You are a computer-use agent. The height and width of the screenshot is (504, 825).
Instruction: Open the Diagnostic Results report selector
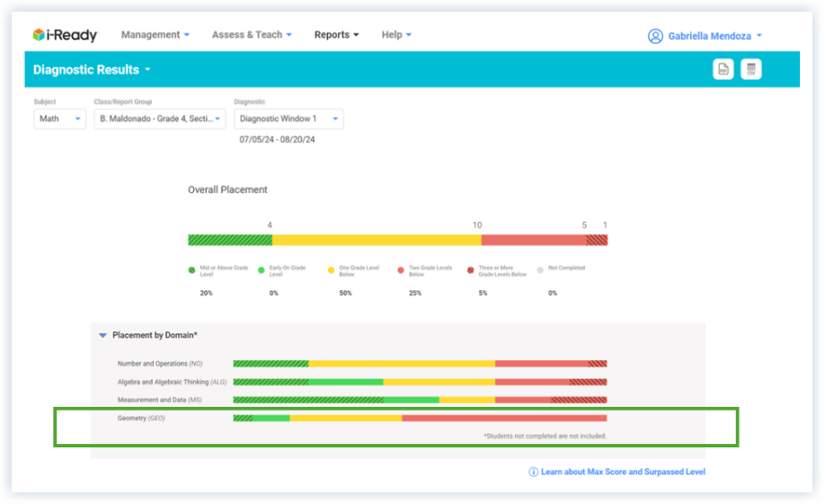pyautogui.click(x=92, y=69)
